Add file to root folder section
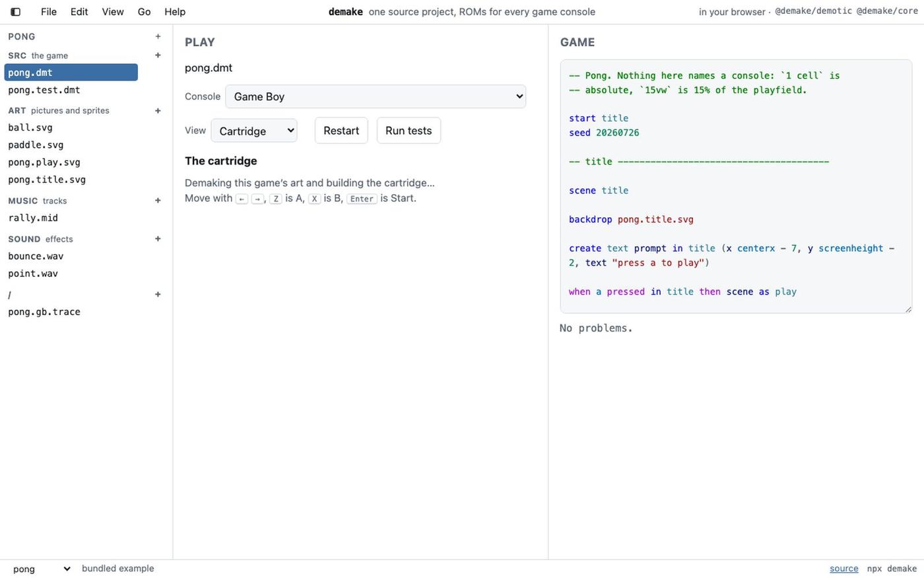 [x=158, y=295]
